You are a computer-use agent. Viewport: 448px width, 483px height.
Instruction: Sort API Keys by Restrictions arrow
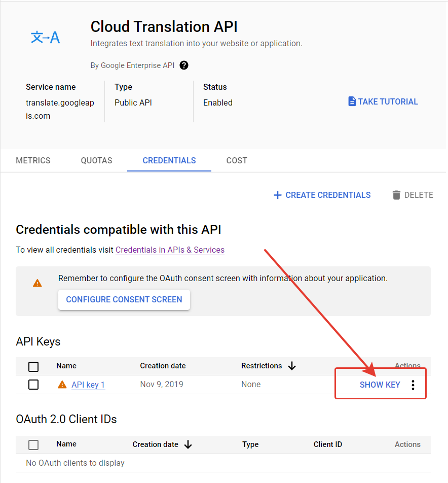pos(292,366)
